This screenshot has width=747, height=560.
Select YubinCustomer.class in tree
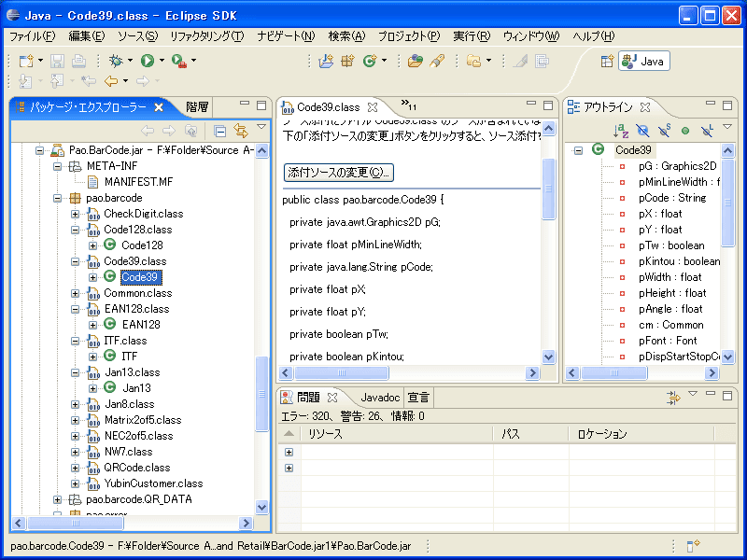tap(153, 483)
